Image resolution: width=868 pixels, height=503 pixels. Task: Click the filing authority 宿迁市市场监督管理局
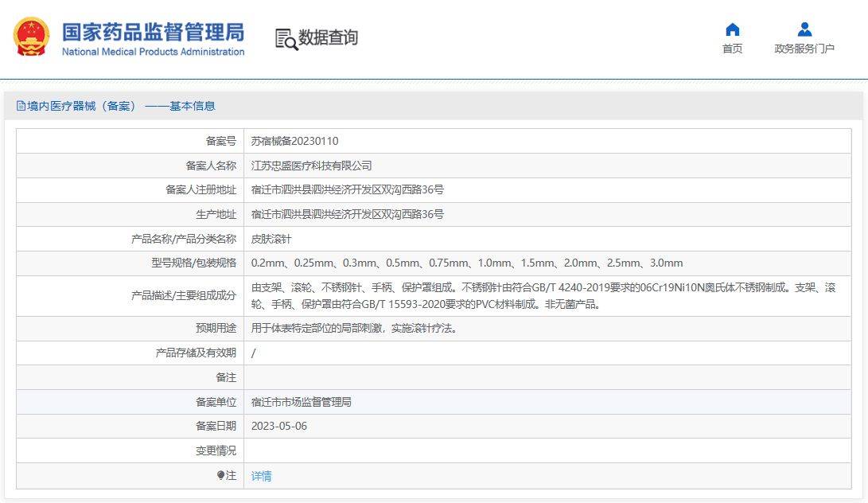[x=301, y=402]
